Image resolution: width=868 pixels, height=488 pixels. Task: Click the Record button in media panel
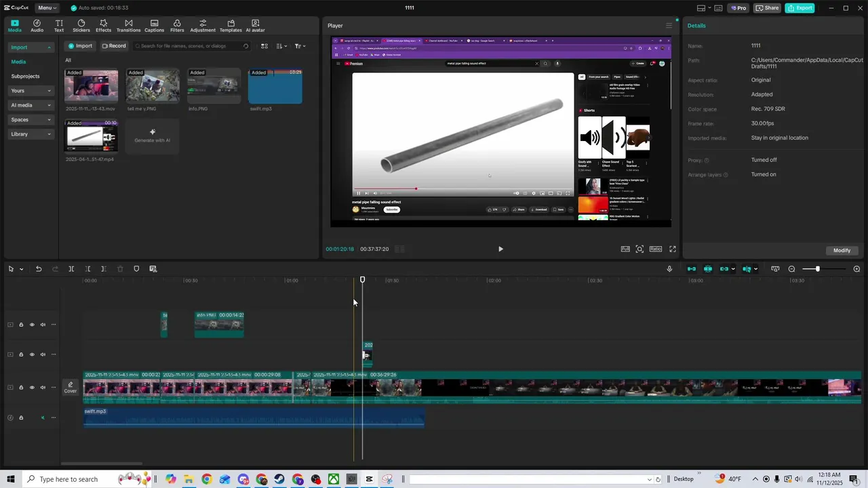114,46
